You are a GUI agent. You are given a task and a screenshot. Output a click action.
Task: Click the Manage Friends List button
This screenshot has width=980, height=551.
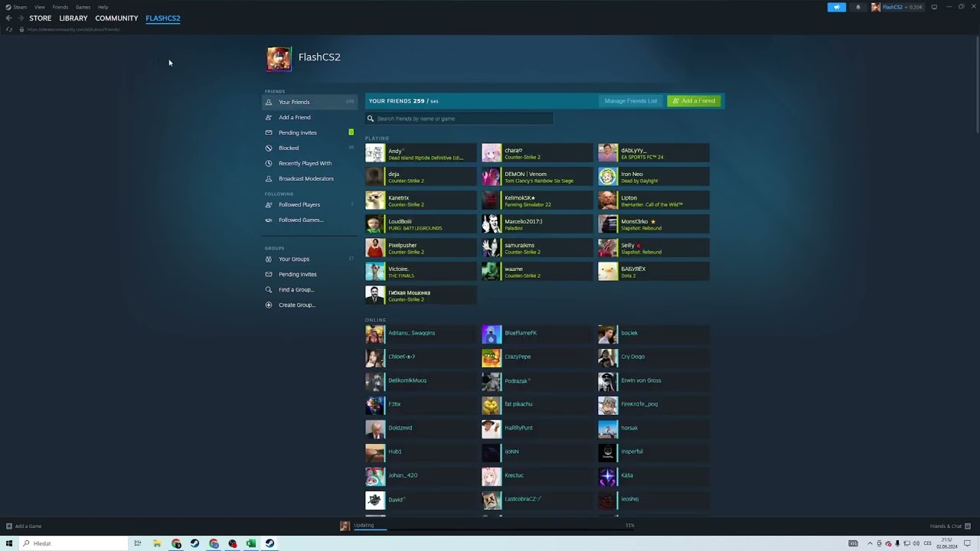[631, 101]
